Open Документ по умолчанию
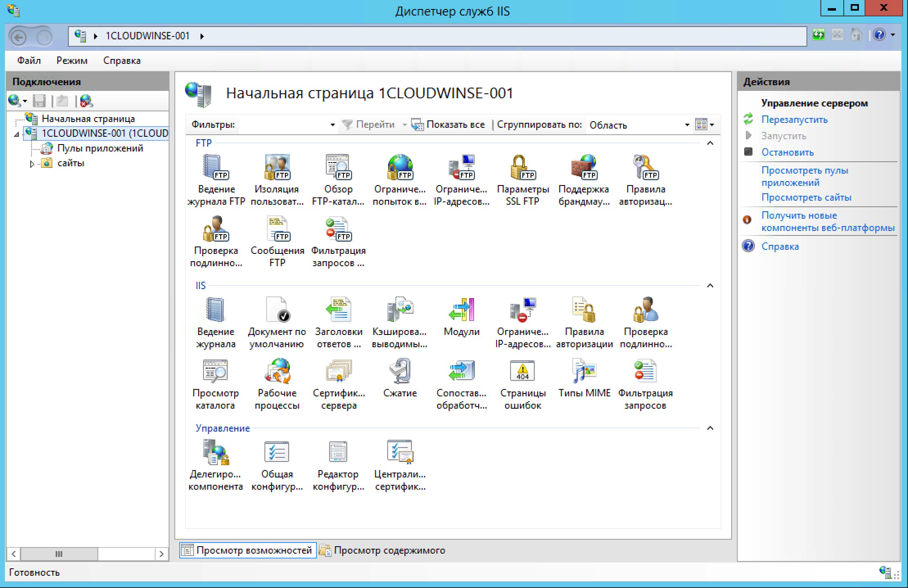 (x=277, y=323)
